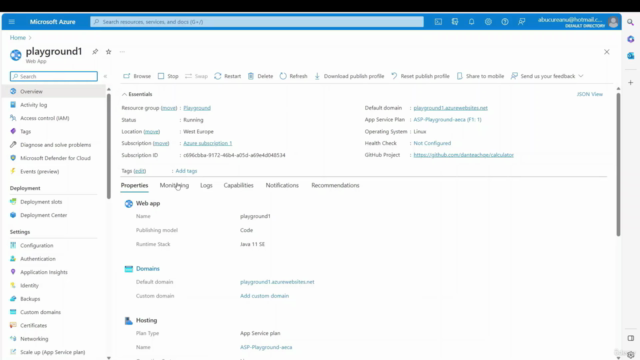Click the global Azure search bar
The width and height of the screenshot is (640, 360).
(x=257, y=22)
